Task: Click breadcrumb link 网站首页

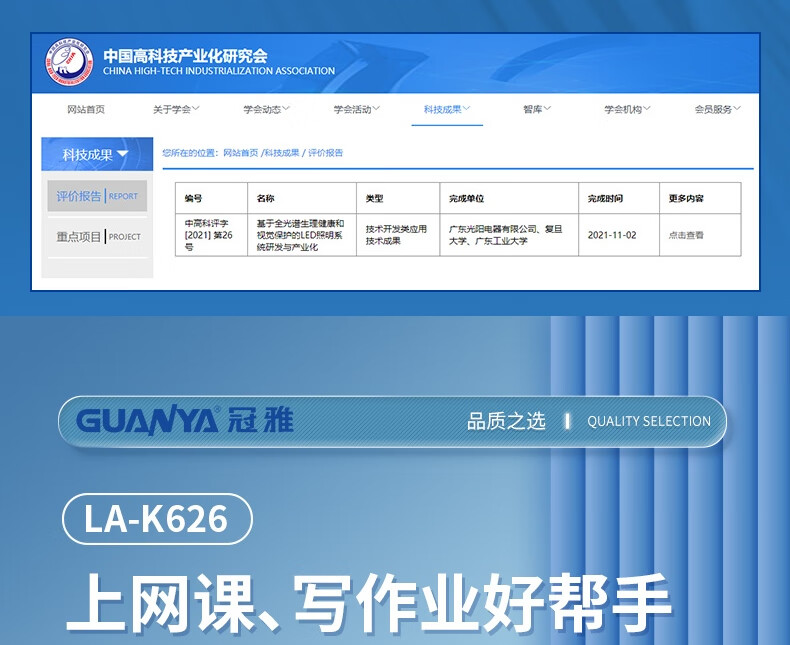Action: (x=240, y=153)
